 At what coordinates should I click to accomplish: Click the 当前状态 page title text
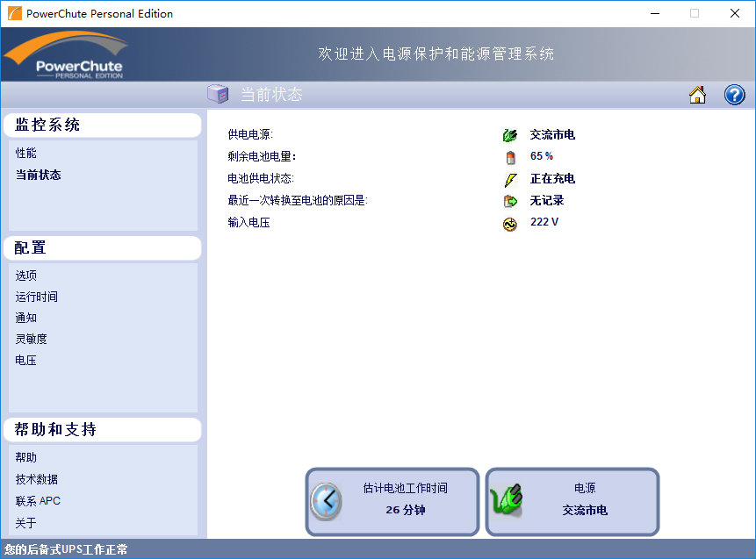271,95
